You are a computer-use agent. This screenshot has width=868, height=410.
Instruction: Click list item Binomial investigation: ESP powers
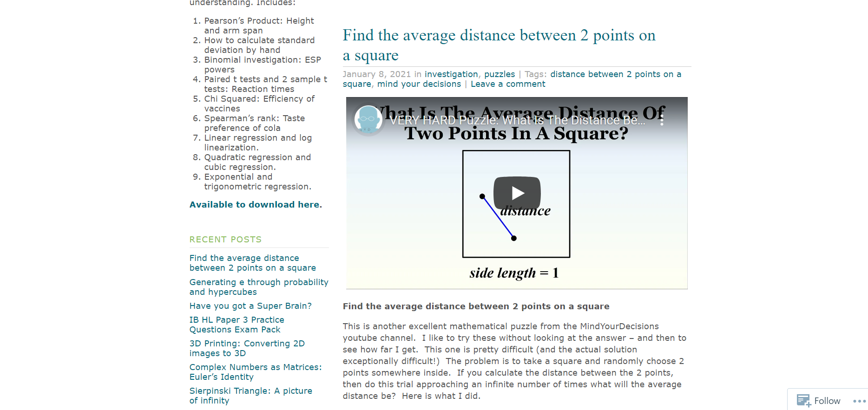[263, 65]
